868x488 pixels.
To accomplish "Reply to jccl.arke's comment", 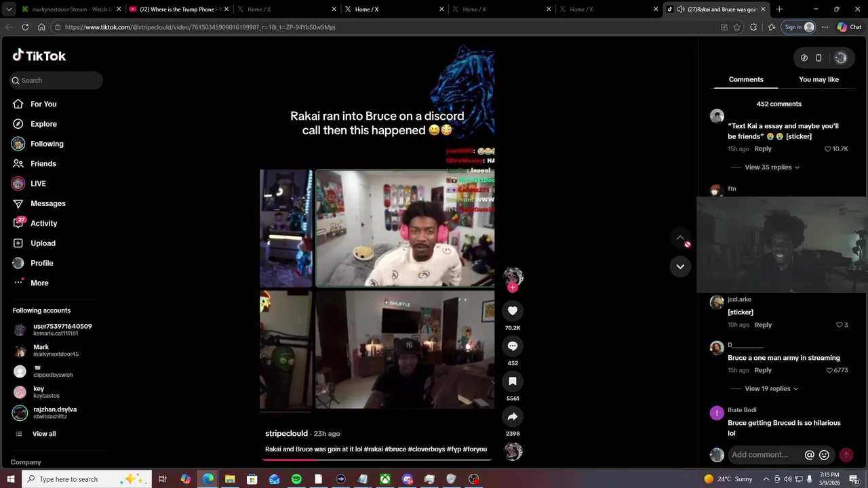I will pyautogui.click(x=763, y=325).
